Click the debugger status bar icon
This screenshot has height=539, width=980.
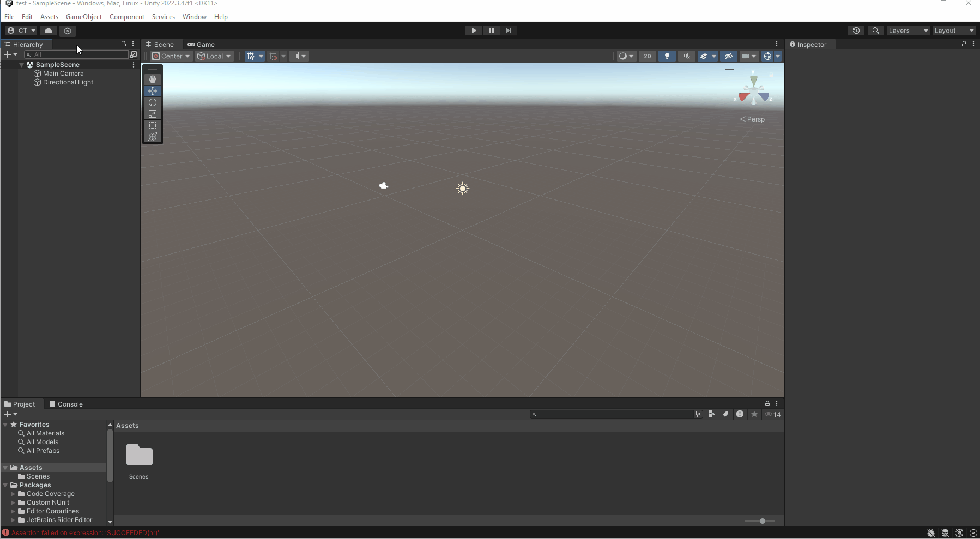tap(931, 533)
